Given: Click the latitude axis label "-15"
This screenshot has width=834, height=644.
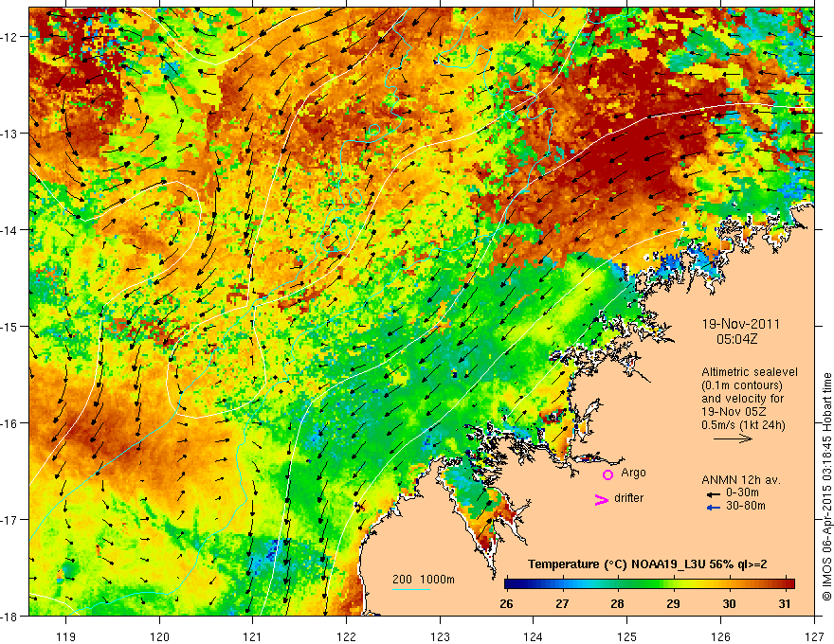Looking at the screenshot, I should [9, 326].
